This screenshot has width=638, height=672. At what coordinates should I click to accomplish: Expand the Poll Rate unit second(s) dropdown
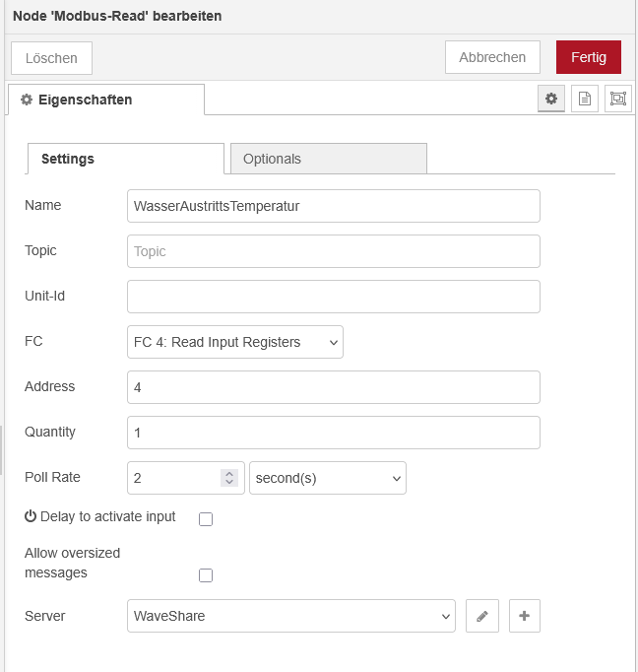pos(328,478)
